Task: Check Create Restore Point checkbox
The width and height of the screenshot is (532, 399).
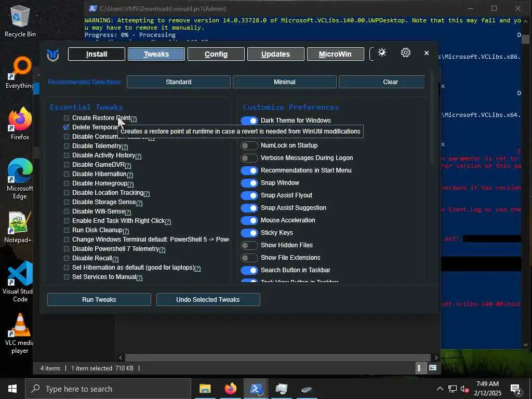Action: click(66, 118)
